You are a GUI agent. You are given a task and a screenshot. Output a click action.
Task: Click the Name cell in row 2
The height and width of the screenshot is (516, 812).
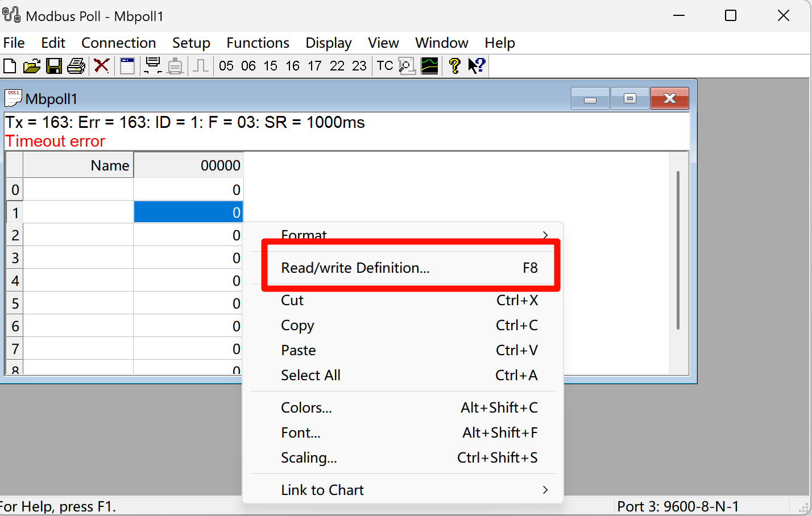click(x=78, y=235)
